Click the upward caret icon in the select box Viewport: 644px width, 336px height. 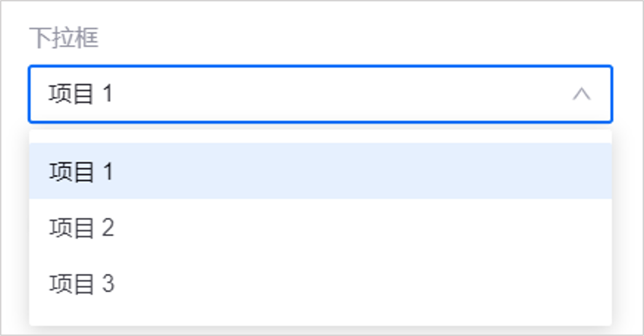(x=581, y=94)
